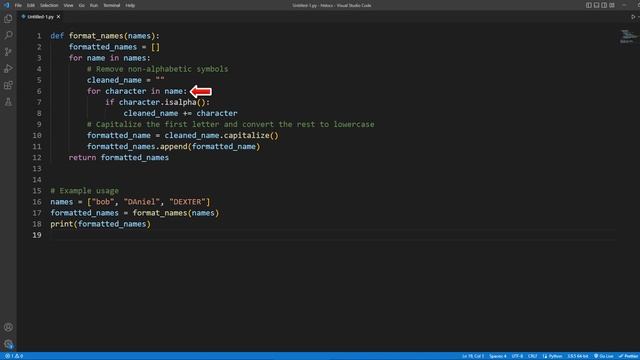Open the Explorer view in the activity bar
Viewport: 640px width, 360px height.
(8, 19)
